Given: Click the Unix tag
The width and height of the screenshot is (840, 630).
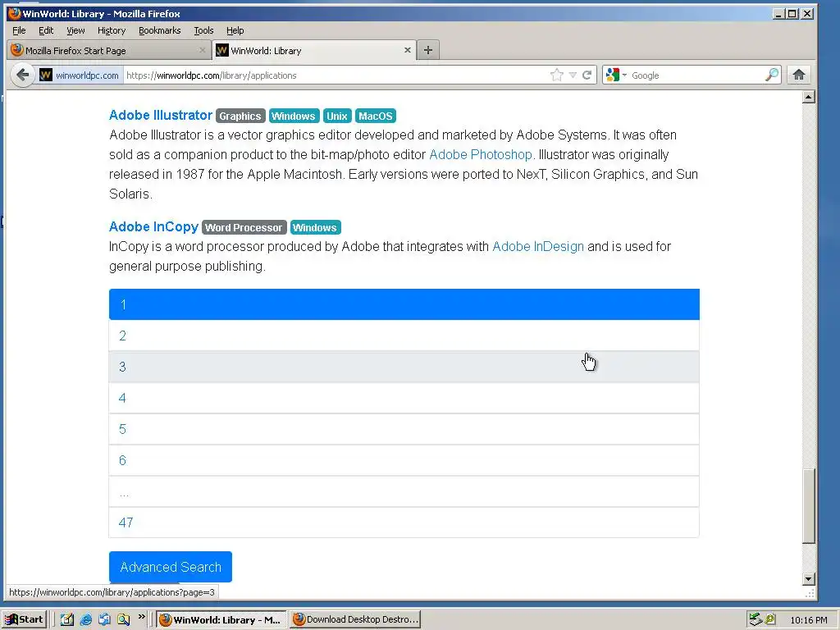Looking at the screenshot, I should pos(337,116).
